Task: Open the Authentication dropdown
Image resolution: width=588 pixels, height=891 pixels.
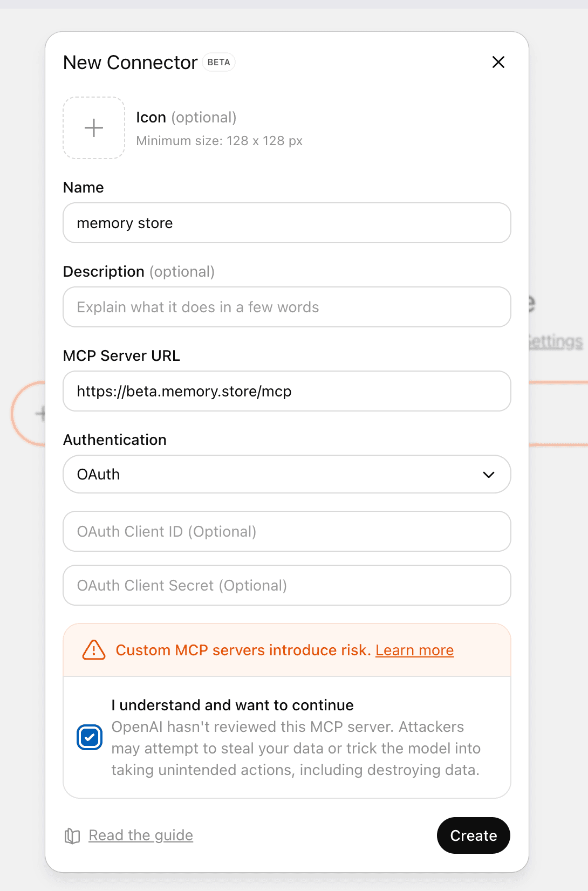Action: coord(287,474)
